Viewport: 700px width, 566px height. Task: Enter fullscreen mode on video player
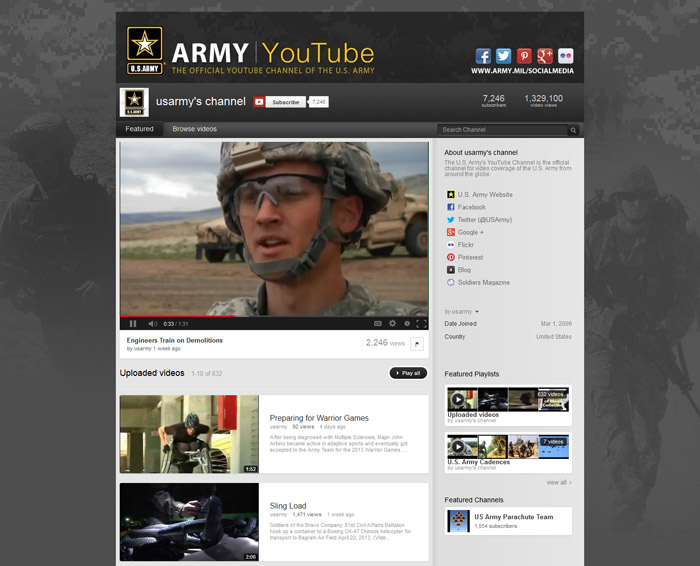[x=421, y=324]
